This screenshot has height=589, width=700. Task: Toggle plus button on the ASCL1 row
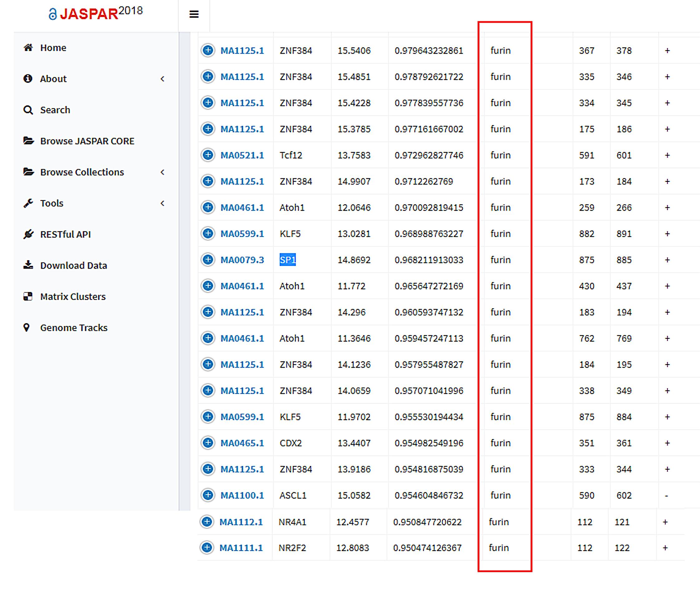click(x=208, y=495)
